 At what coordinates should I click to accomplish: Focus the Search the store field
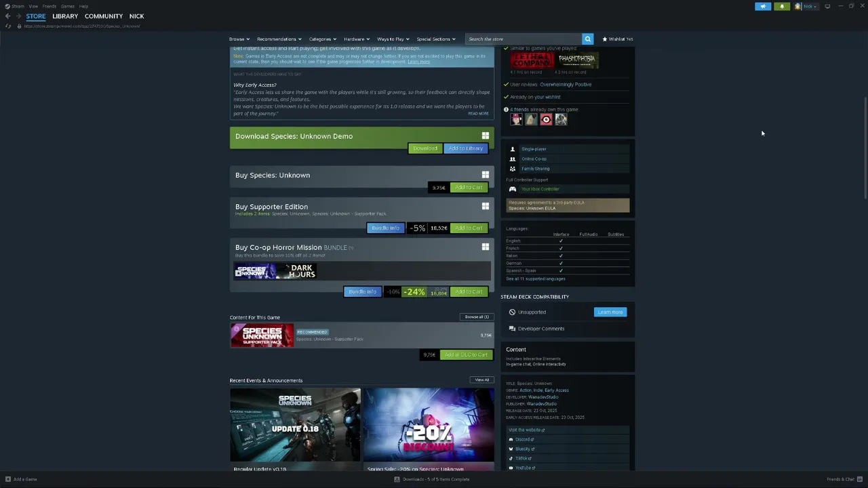pyautogui.click(x=523, y=39)
